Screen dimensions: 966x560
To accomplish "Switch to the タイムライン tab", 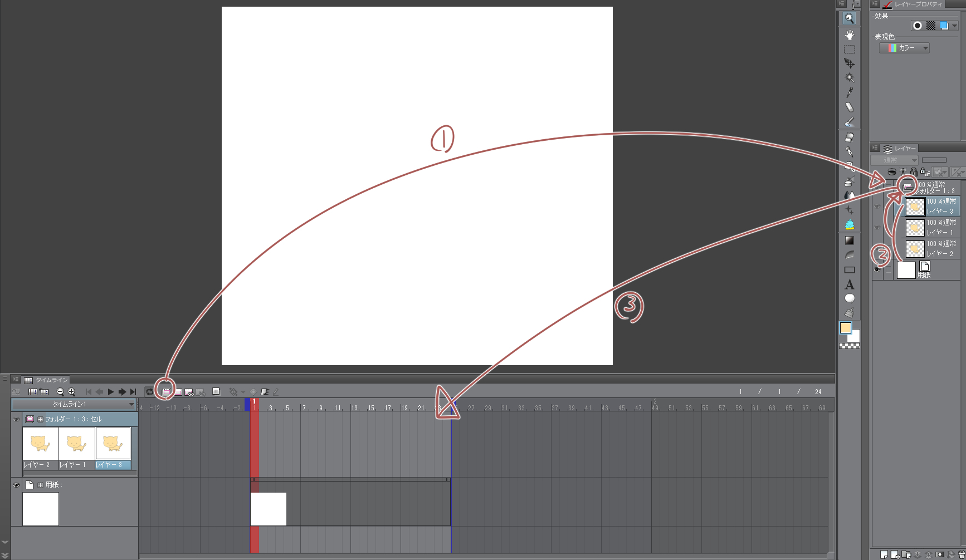I will [x=46, y=380].
